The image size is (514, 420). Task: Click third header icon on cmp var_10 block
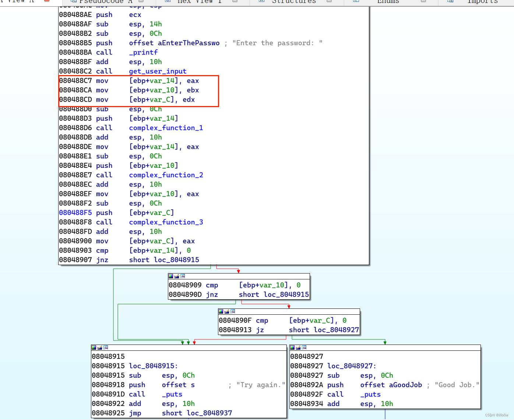[183, 276]
